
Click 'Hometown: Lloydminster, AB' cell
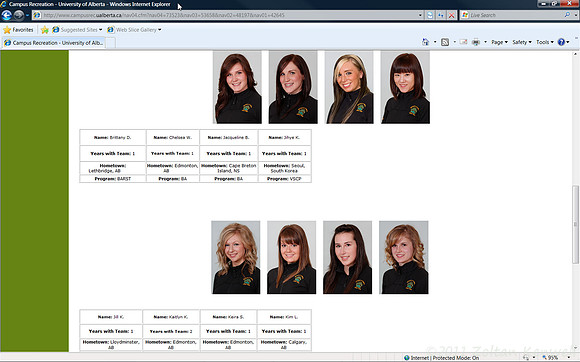[111, 345]
